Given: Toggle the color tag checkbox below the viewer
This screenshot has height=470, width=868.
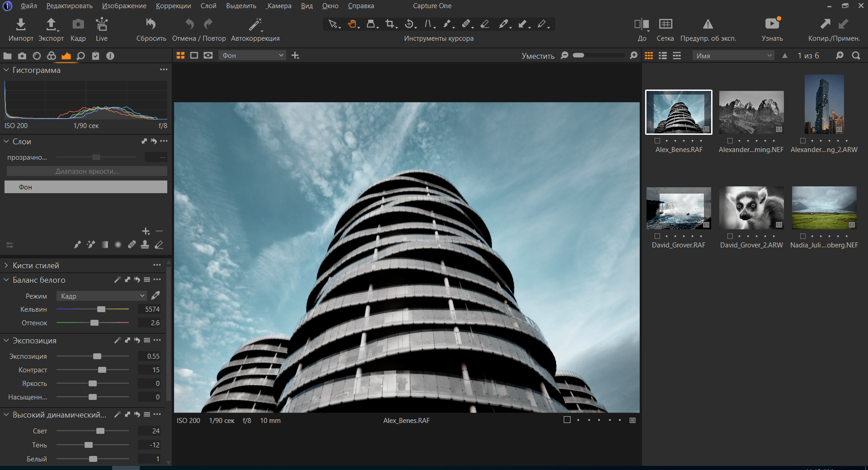Looking at the screenshot, I should click(x=567, y=420).
